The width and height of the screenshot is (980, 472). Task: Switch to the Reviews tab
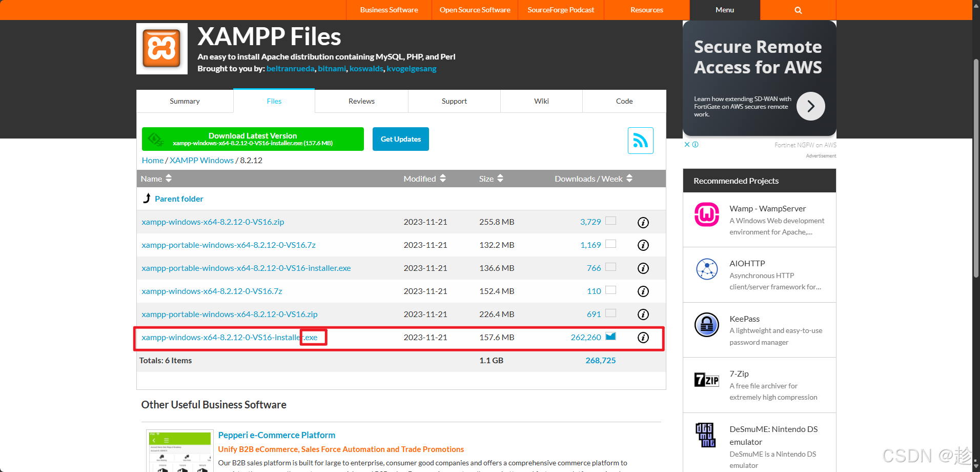tap(361, 101)
